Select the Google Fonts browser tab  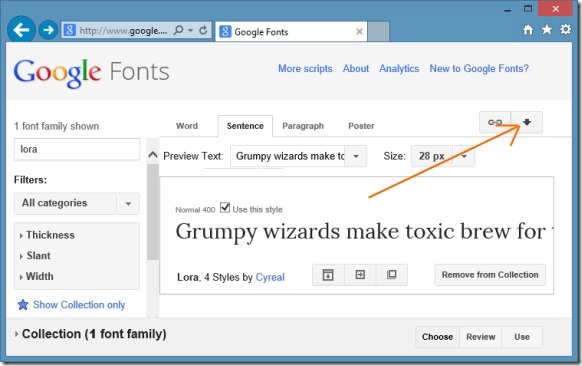291,32
